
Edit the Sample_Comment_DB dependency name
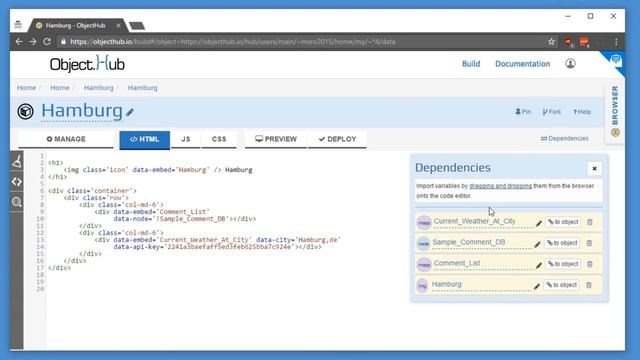click(538, 244)
